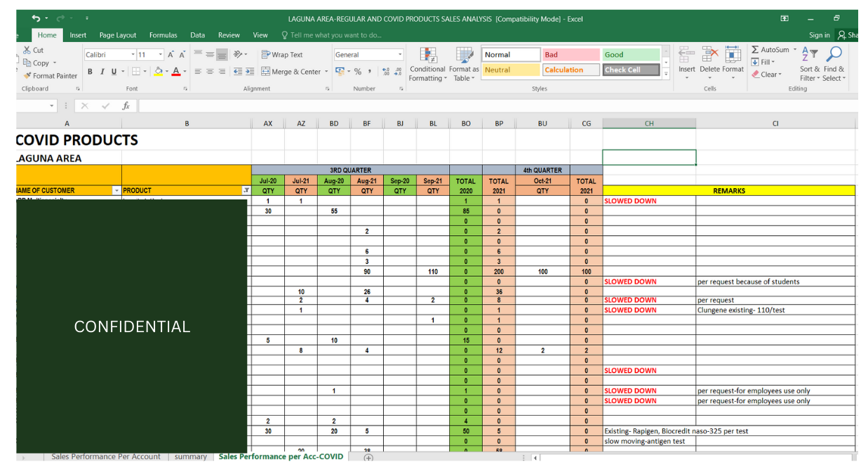Switch to the summary sheet tab
Image resolution: width=868 pixels, height=474 pixels.
[x=191, y=456]
